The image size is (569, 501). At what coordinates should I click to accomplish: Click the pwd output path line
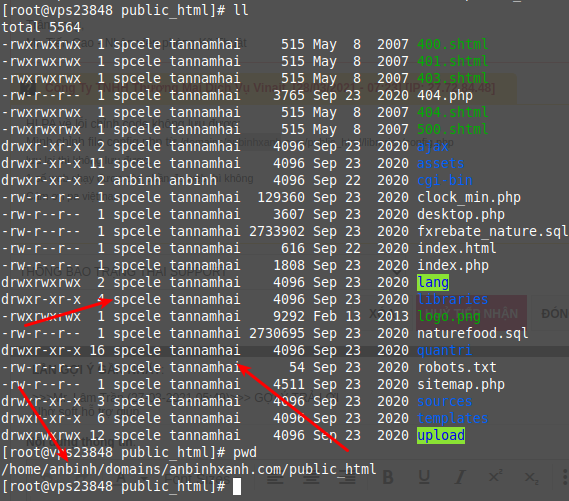pos(189,469)
